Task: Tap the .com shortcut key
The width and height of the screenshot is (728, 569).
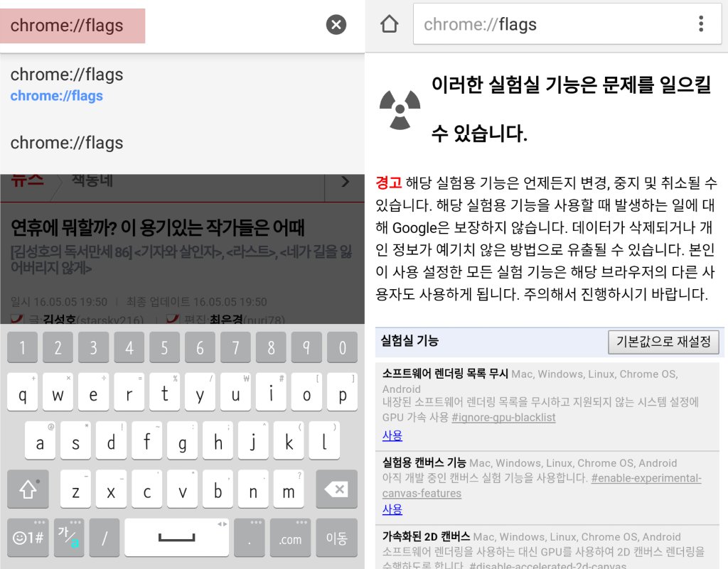Action: click(x=290, y=538)
